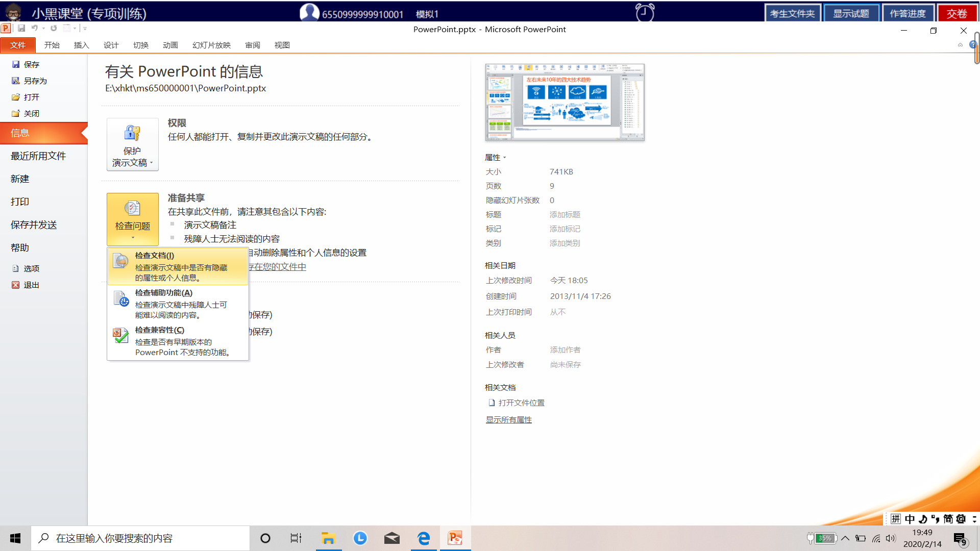Viewport: 980px width, 551px height.
Task: Open Task View from the taskbar
Action: [x=296, y=538]
